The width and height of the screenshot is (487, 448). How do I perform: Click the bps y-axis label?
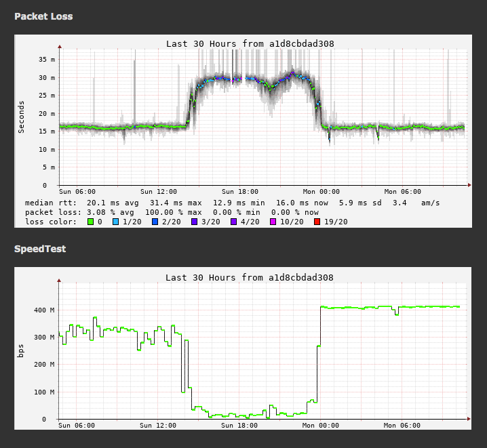click(x=22, y=351)
